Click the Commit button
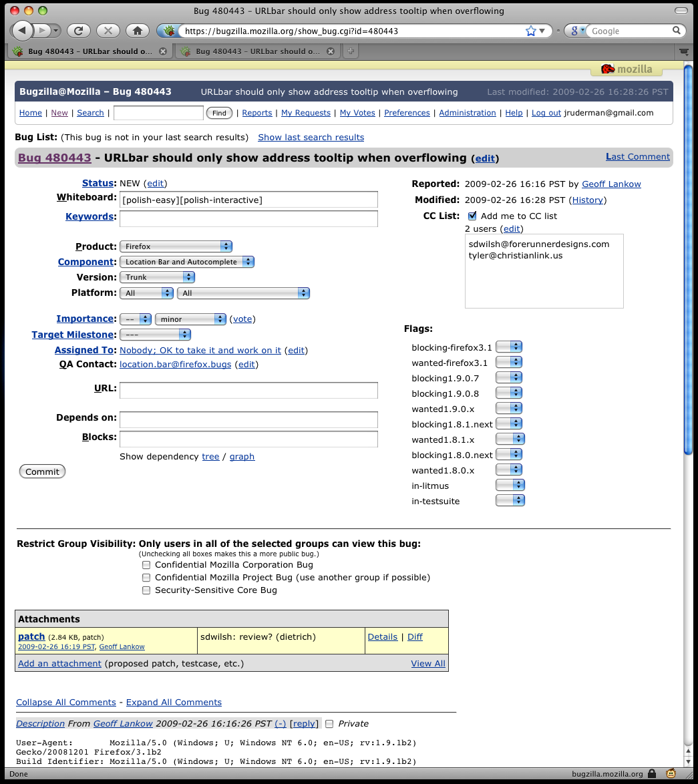698x784 pixels. point(42,471)
